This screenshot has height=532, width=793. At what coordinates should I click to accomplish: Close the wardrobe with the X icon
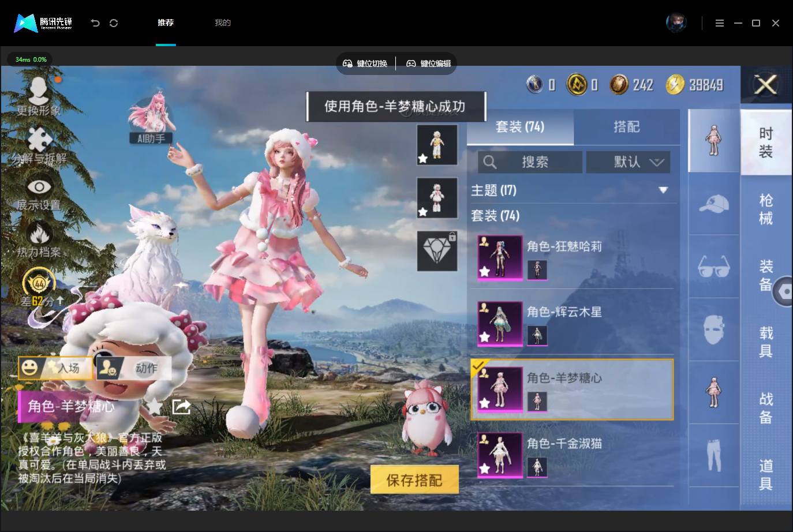click(766, 85)
